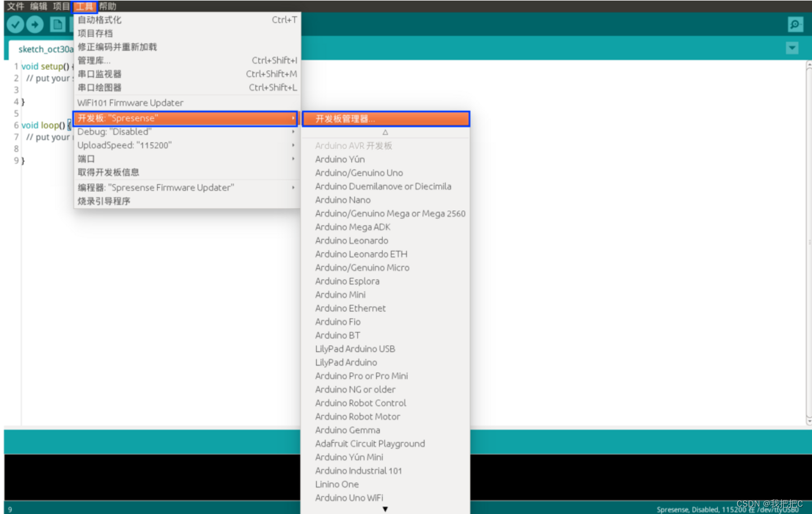Select Arduino Nano board
Image resolution: width=812 pixels, height=514 pixels.
(385, 200)
